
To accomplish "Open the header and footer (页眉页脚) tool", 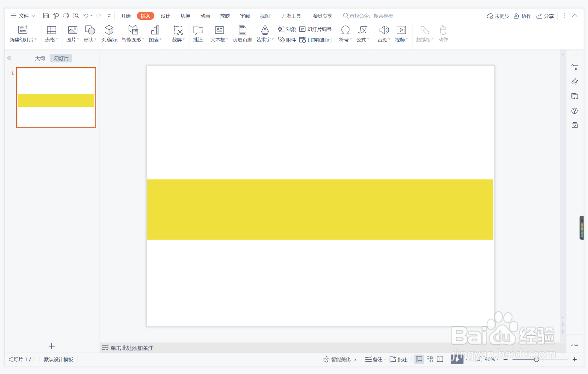I will pos(242,34).
